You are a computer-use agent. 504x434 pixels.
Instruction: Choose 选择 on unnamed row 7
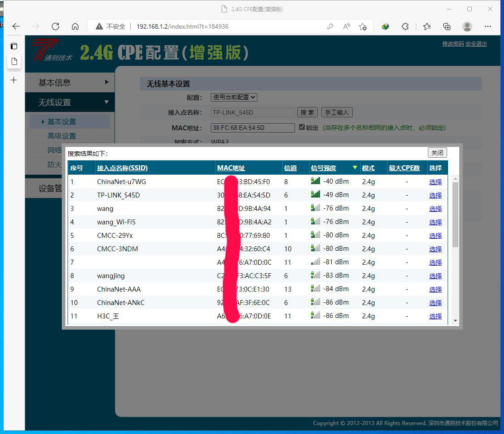coord(435,262)
